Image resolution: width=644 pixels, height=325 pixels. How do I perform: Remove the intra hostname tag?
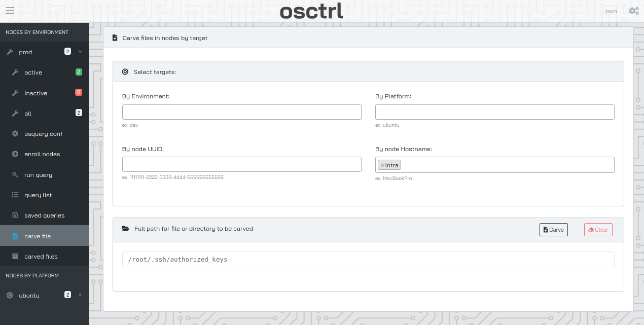(x=382, y=165)
